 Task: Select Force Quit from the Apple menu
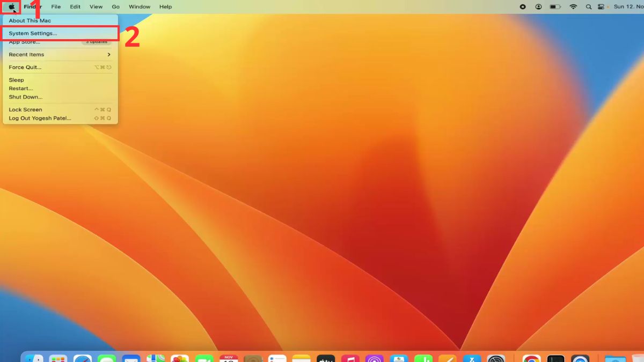click(x=25, y=67)
